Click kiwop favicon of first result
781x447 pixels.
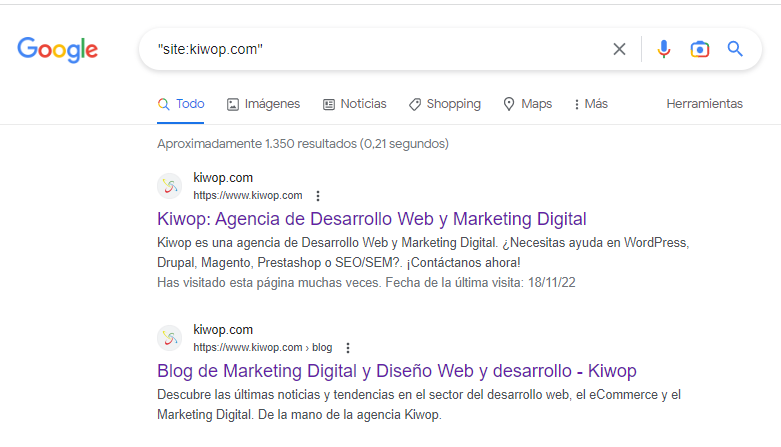click(x=170, y=186)
